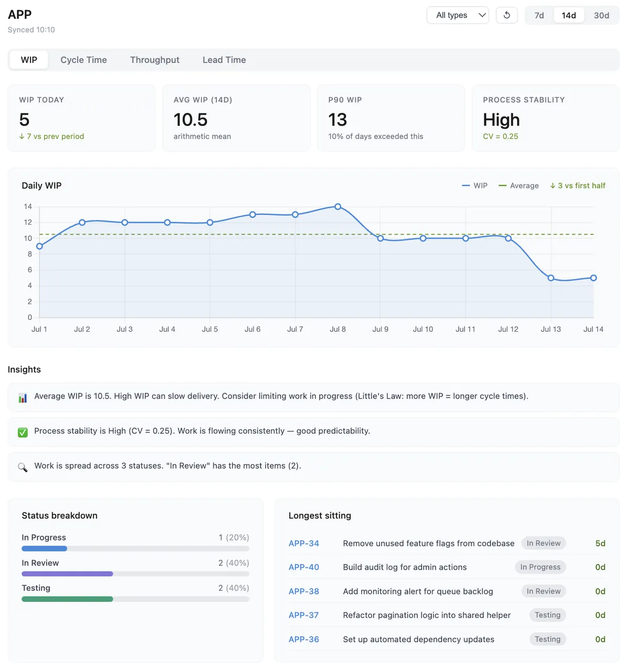Viewport: 629px width, 672px height.
Task: Click the green checkmark icon in stability insight
Action: click(x=23, y=432)
